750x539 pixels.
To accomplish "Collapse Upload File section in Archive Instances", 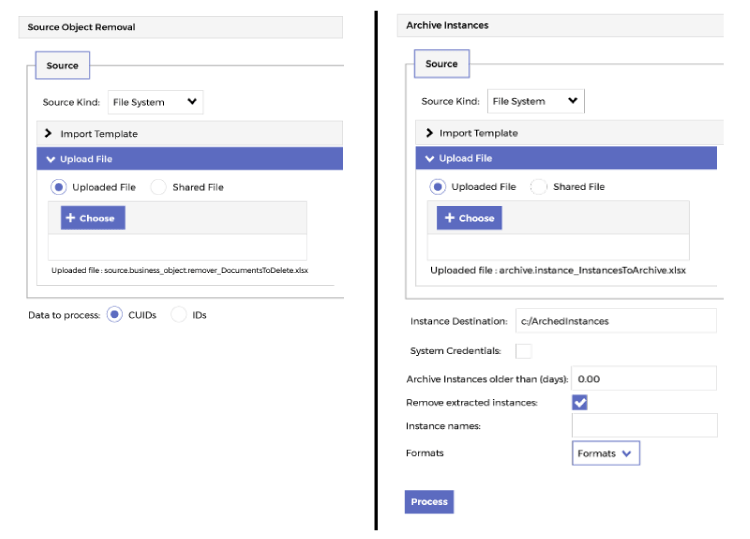I will coord(566,158).
